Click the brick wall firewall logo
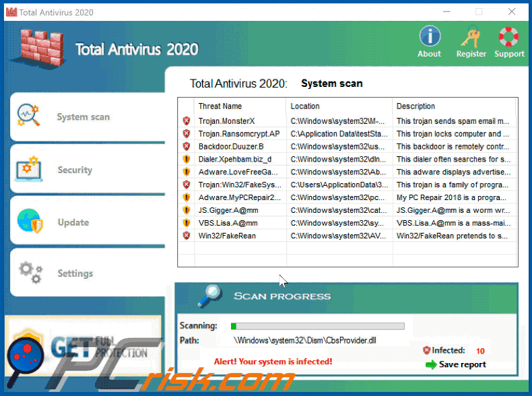 [39, 48]
